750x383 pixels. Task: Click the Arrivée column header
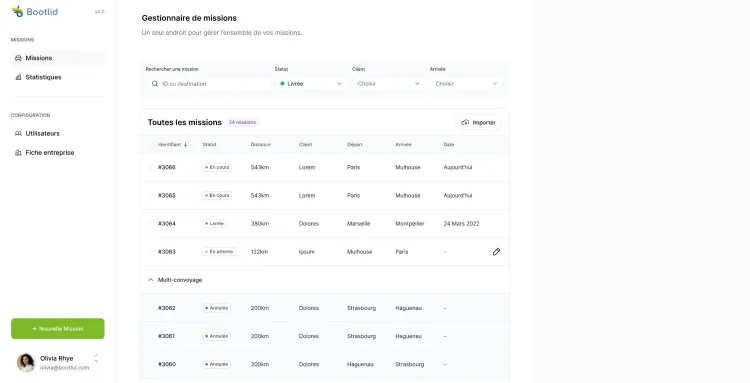(403, 144)
